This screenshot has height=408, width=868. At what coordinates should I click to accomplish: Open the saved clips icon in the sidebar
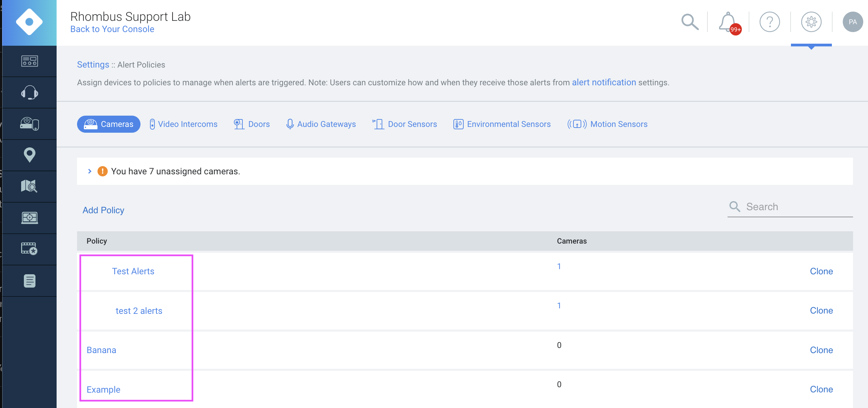[29, 249]
